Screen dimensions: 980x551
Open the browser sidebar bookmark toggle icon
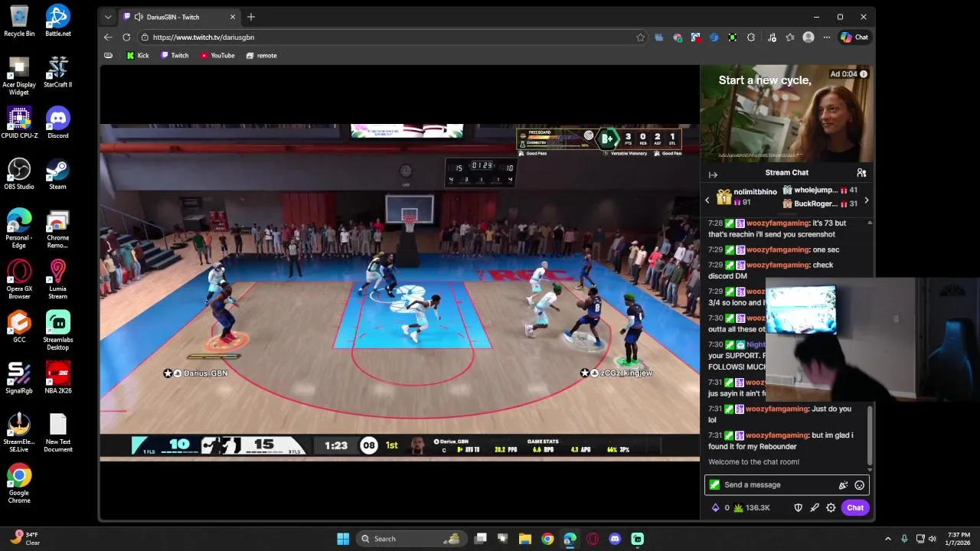(108, 55)
